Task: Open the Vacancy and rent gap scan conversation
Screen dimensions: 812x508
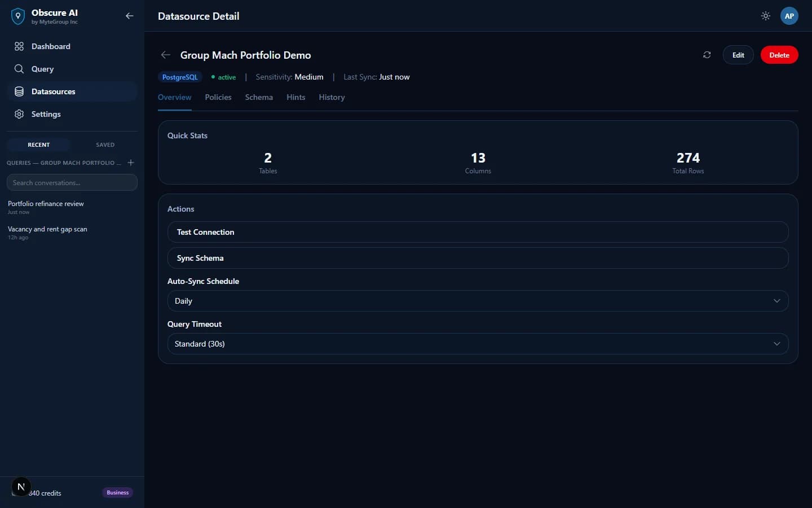Action: tap(72, 233)
